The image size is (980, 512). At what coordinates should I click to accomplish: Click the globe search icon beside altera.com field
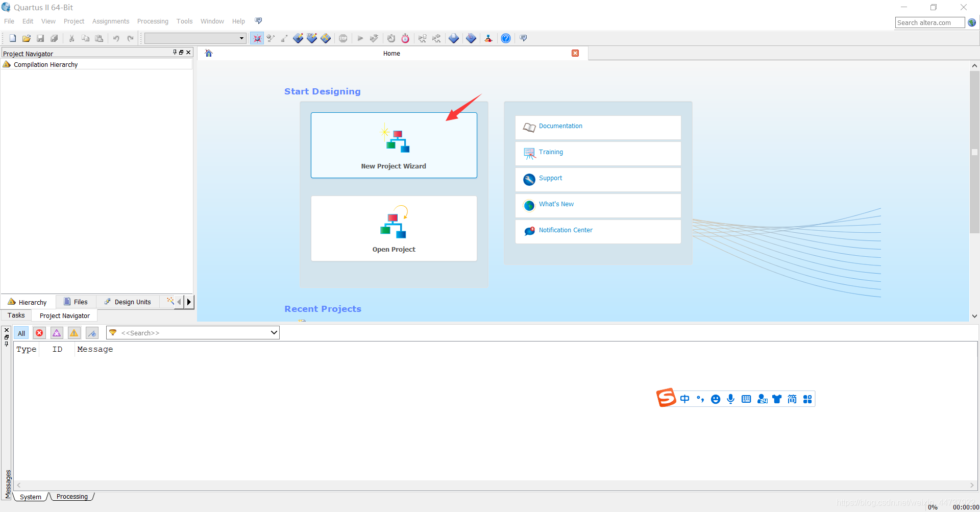click(x=972, y=22)
